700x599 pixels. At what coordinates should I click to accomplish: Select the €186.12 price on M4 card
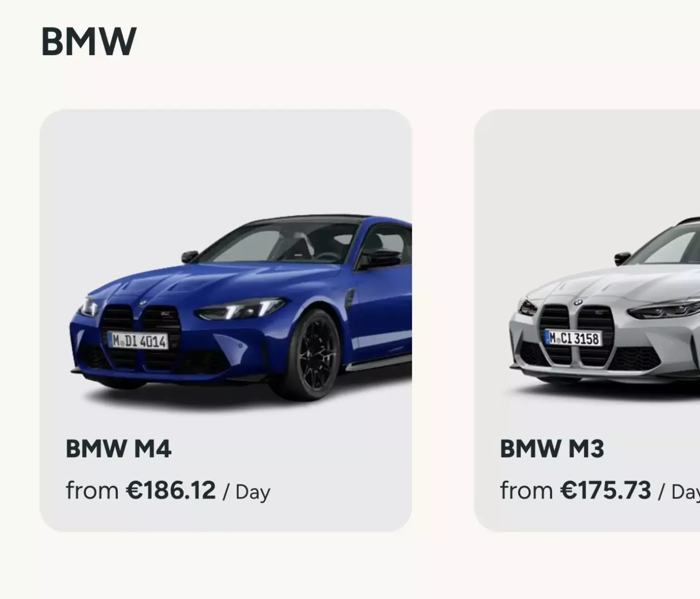171,490
